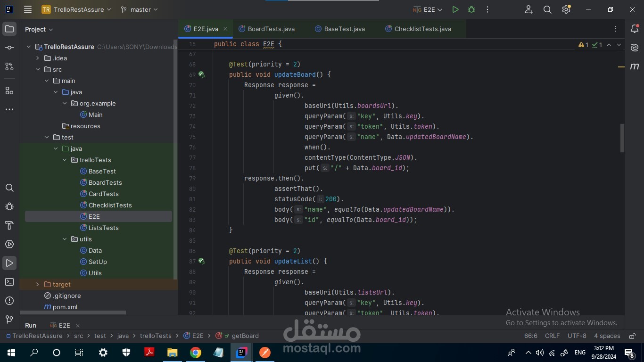644x362 pixels.
Task: Open E2E run configuration dropdown
Action: click(x=428, y=9)
